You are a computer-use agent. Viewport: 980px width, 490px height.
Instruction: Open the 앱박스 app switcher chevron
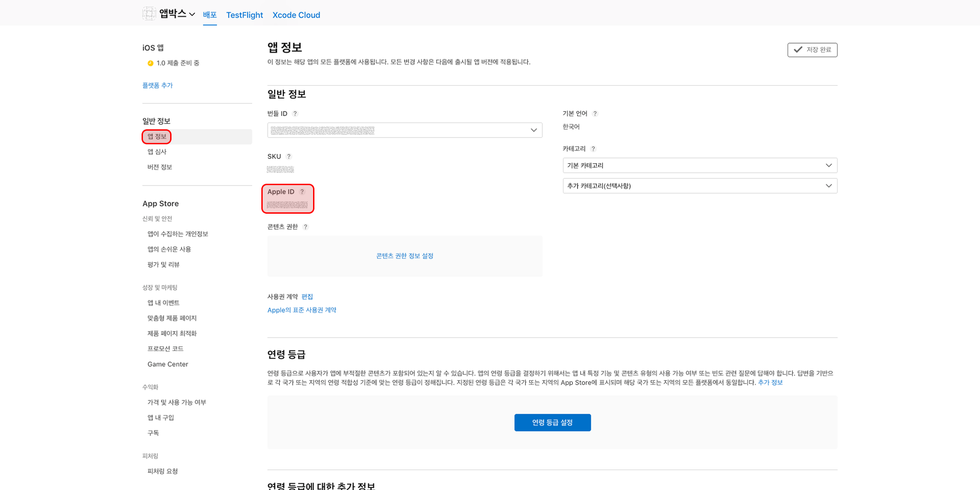[192, 15]
